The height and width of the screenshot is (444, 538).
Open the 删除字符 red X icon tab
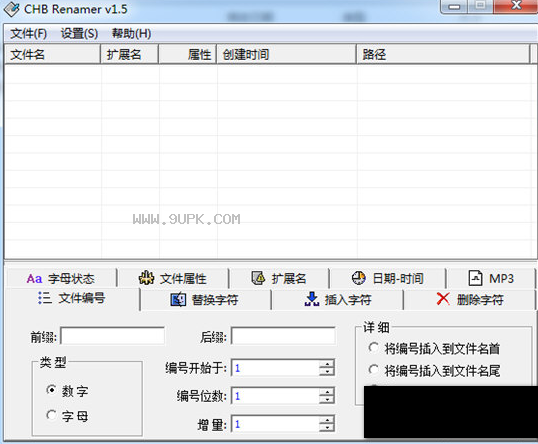(x=469, y=300)
